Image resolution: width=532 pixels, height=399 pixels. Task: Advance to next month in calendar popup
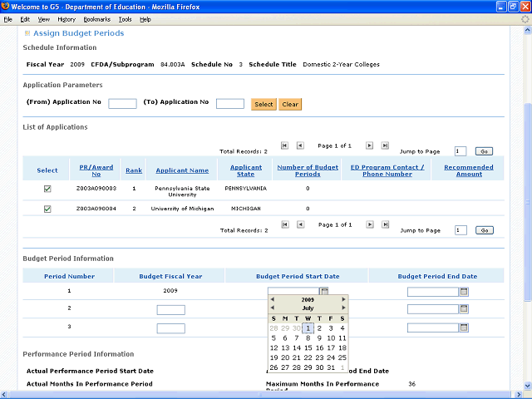[343, 308]
